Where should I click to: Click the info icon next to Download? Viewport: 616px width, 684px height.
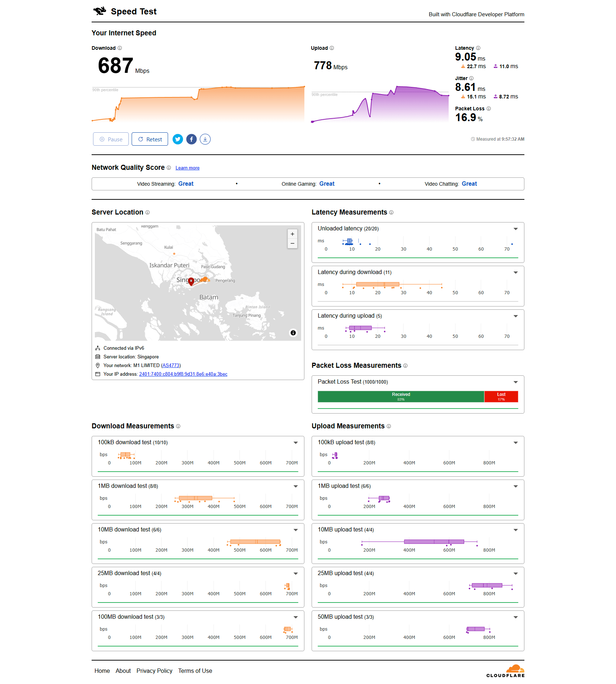pos(120,48)
